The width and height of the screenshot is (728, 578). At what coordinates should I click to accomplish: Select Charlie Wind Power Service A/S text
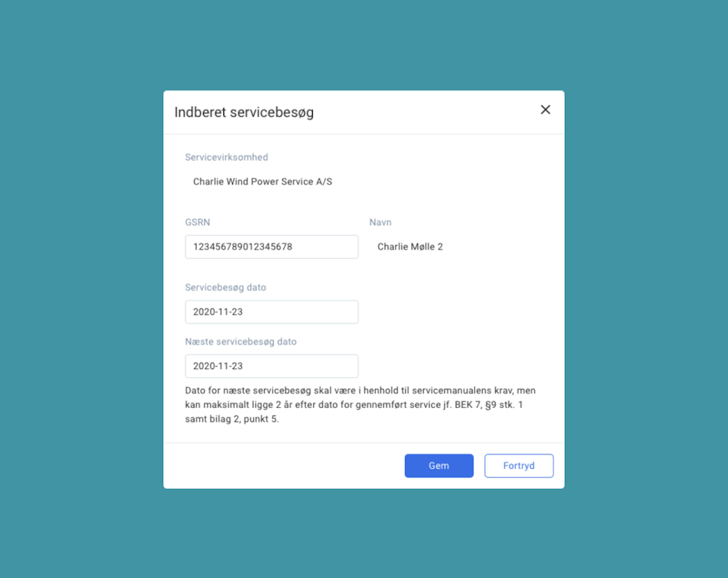[262, 182]
